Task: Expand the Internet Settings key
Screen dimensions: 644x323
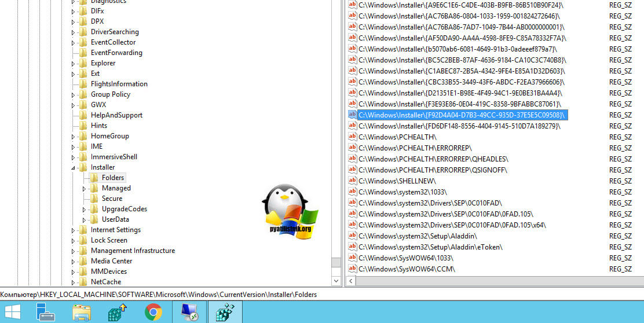Action: tap(74, 230)
